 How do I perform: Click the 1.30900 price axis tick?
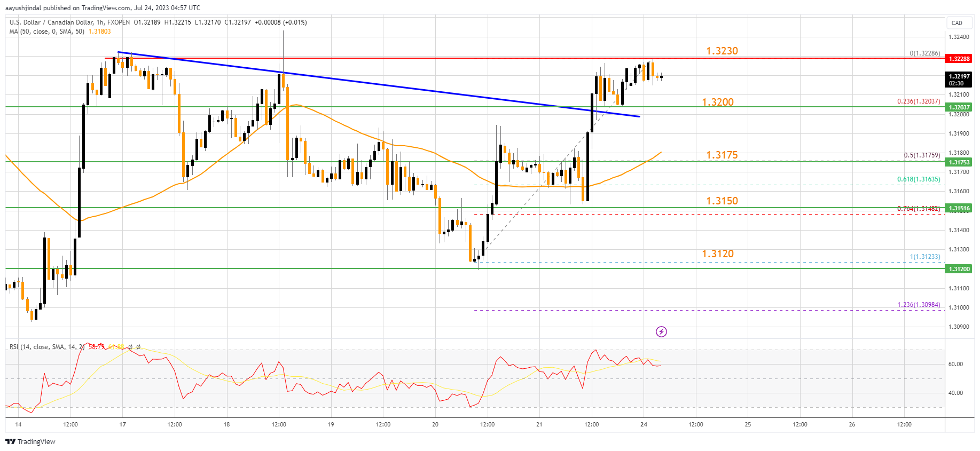(x=959, y=327)
